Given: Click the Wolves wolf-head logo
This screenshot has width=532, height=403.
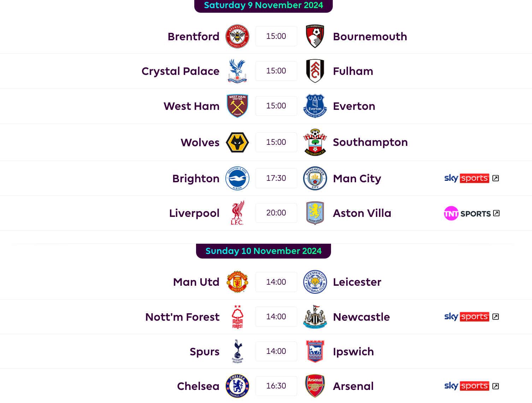Looking at the screenshot, I should click(237, 142).
